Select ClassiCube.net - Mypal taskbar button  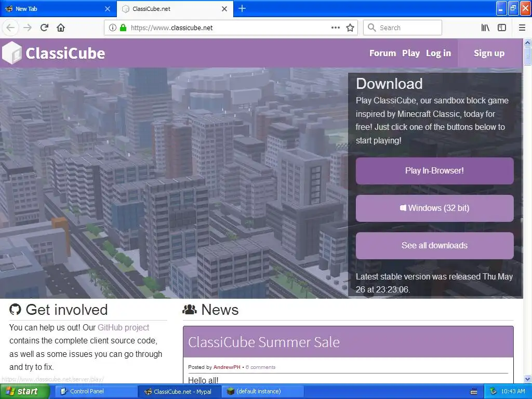pyautogui.click(x=179, y=392)
